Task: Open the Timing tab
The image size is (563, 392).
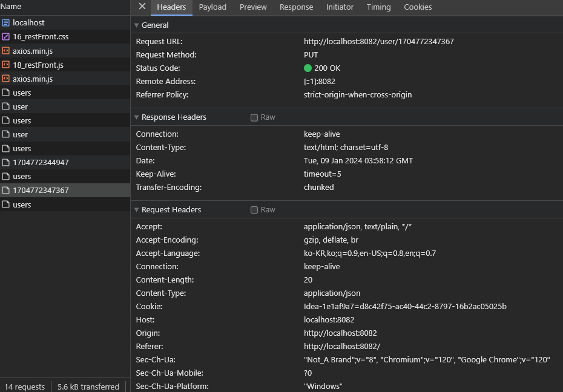Action: (x=378, y=7)
